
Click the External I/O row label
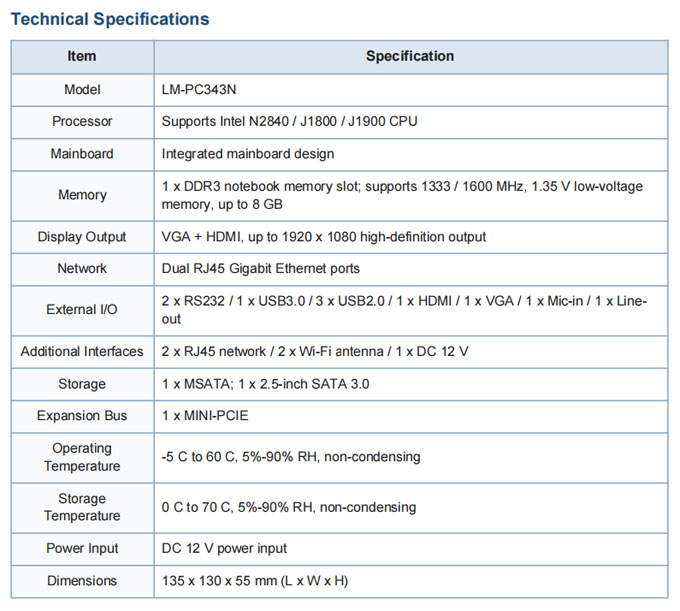coord(82,310)
